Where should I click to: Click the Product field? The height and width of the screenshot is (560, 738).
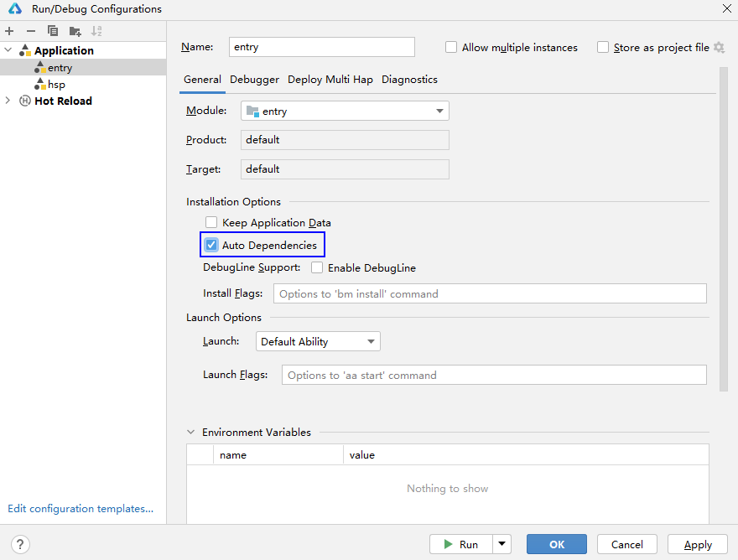coord(345,140)
